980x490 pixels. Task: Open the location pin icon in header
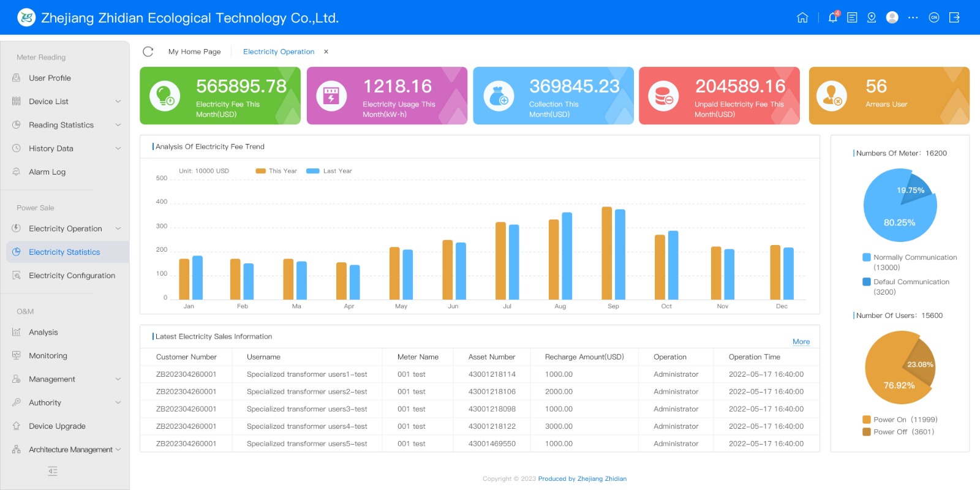pos(872,18)
